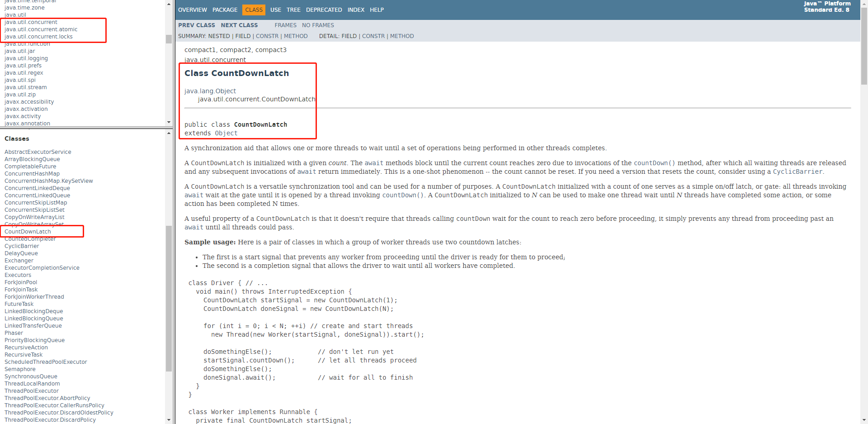Open the java.util.zip package

[x=20, y=95]
